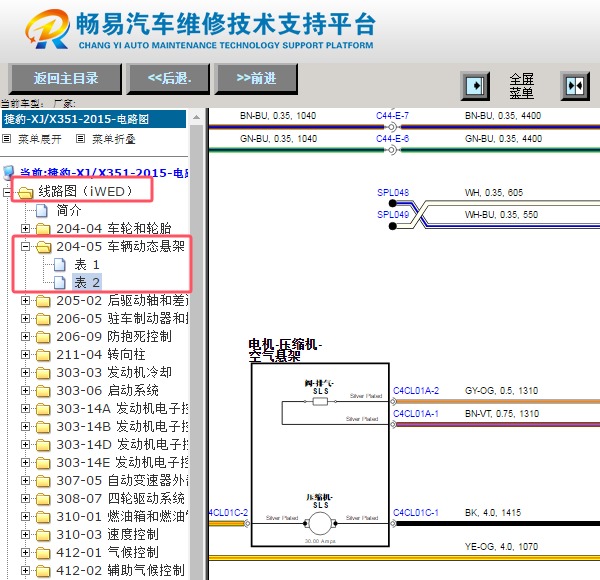Click splice label SPL049
The height and width of the screenshot is (580, 600).
pos(393,215)
